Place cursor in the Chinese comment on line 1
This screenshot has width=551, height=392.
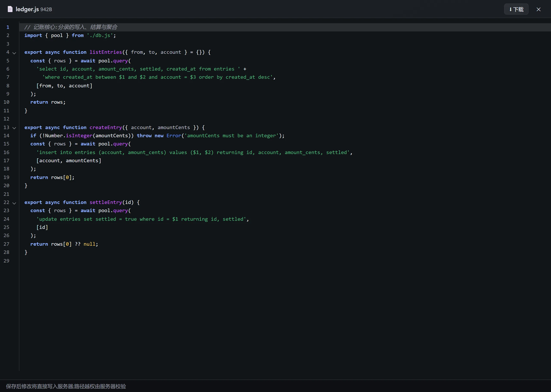pyautogui.click(x=71, y=27)
